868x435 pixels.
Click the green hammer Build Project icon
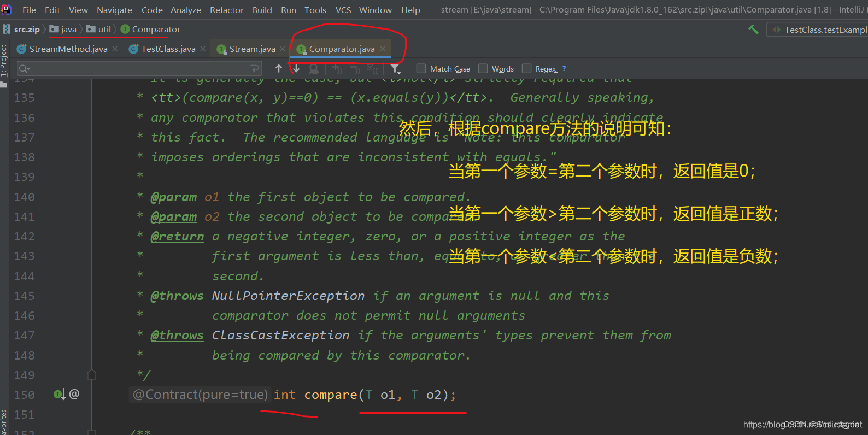[x=753, y=29]
